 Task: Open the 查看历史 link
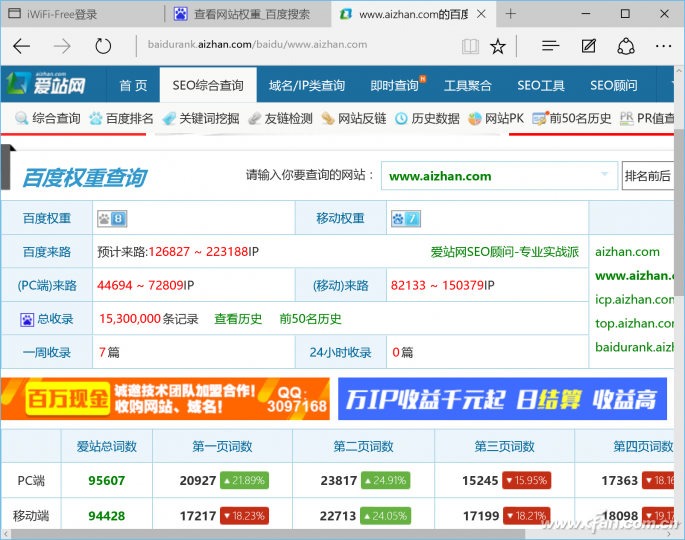[238, 319]
